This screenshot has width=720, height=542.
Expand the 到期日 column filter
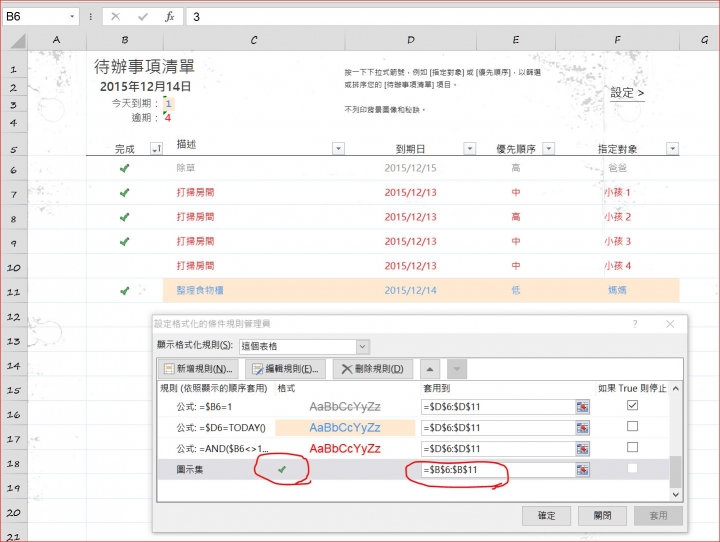pyautogui.click(x=470, y=149)
